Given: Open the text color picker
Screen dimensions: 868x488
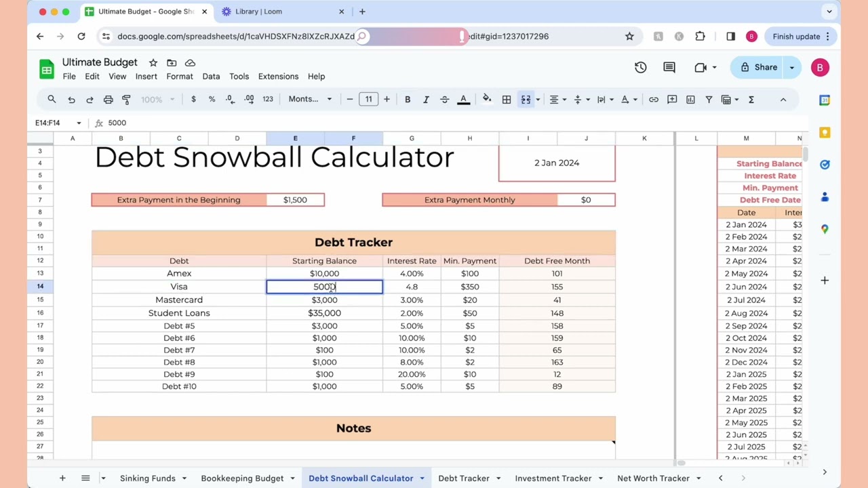Looking at the screenshot, I should 463,100.
